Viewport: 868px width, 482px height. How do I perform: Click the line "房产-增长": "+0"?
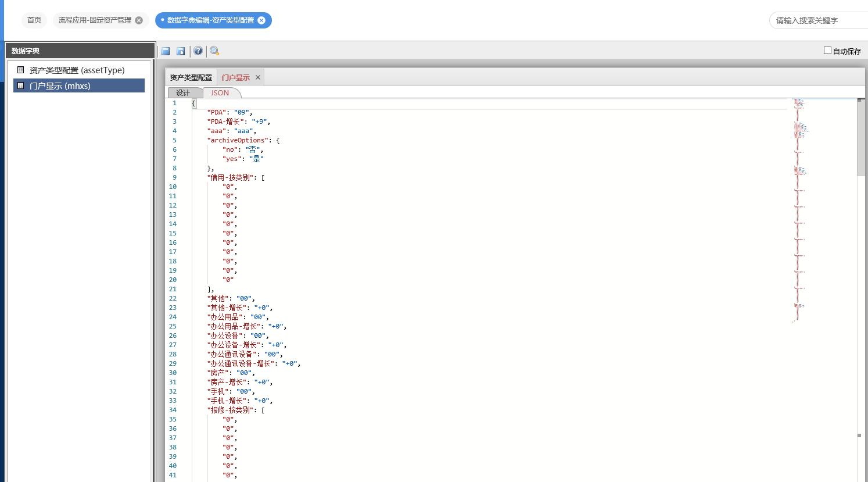pos(240,382)
